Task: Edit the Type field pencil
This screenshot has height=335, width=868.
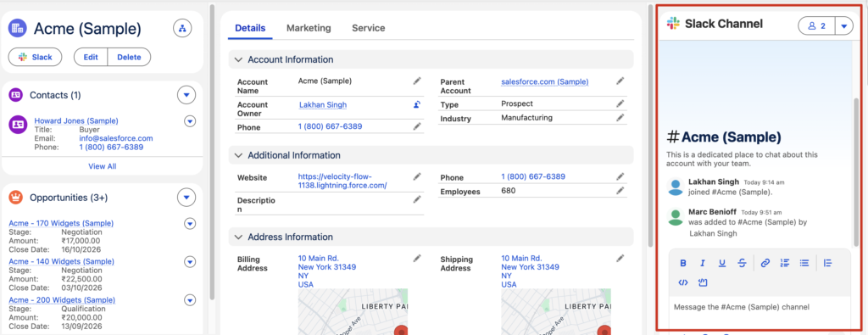Action: click(620, 103)
